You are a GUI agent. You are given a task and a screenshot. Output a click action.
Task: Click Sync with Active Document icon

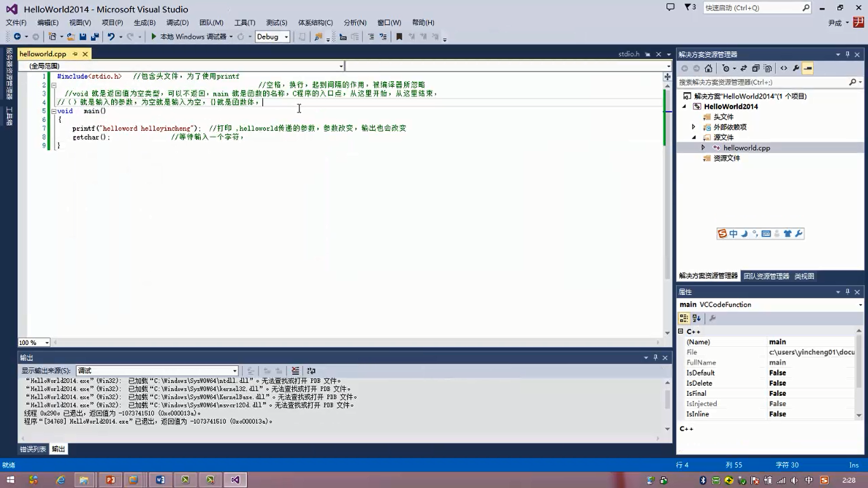[x=743, y=69]
